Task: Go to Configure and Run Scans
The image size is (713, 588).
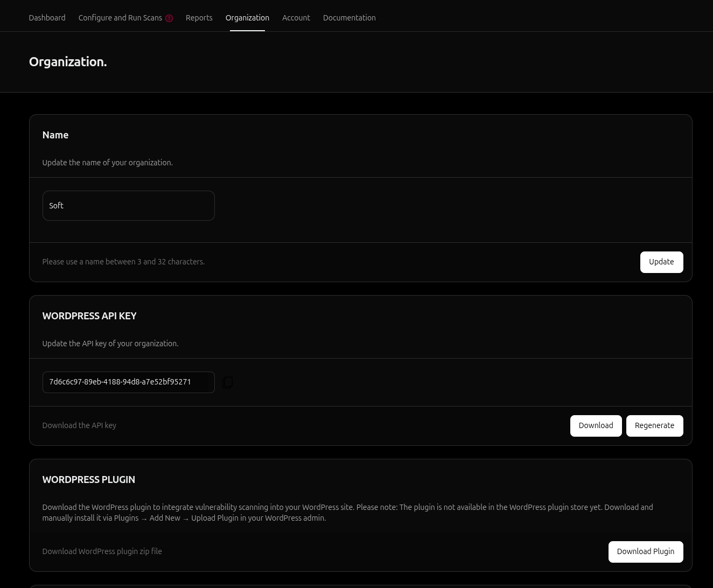Action: click(x=120, y=18)
